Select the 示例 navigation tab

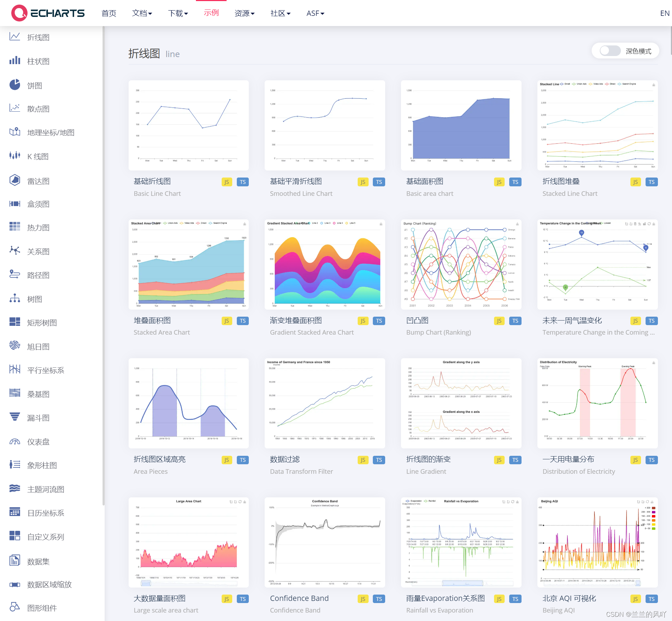pyautogui.click(x=211, y=13)
